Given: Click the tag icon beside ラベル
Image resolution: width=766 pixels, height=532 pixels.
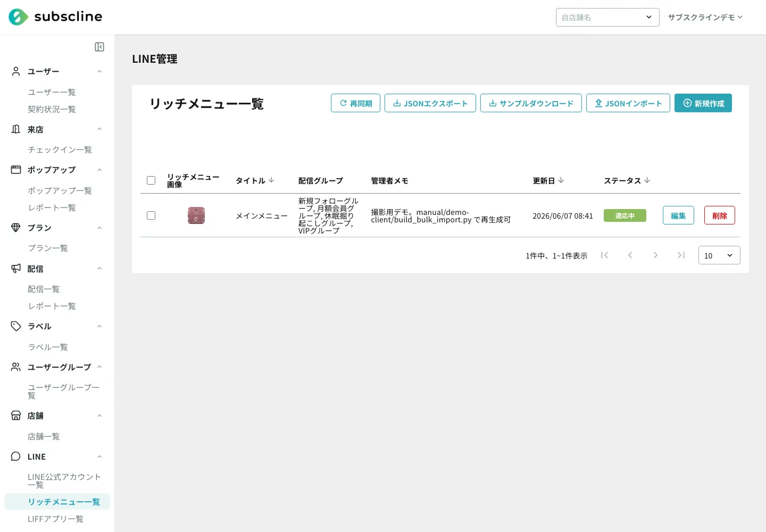Looking at the screenshot, I should 16,326.
